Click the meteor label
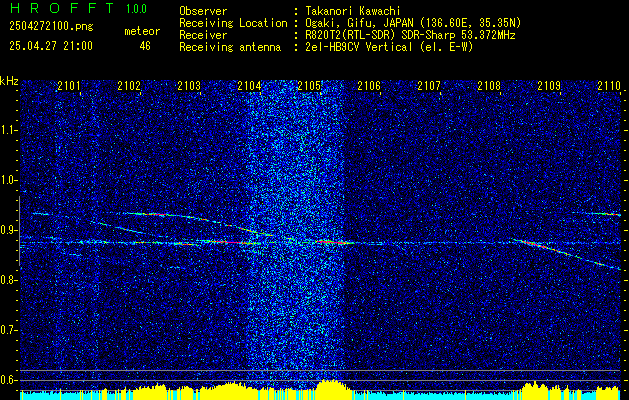 142,31
